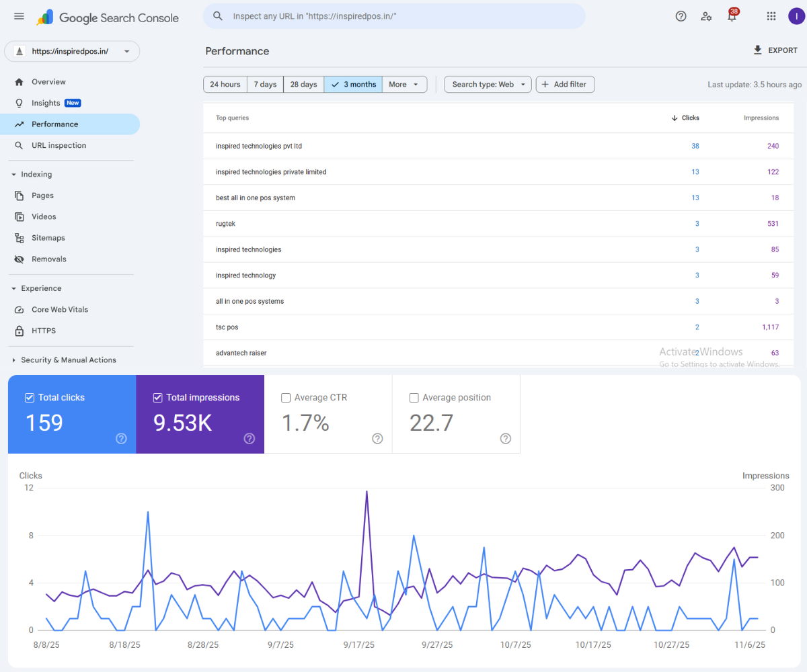Open the notifications bell icon
The image size is (807, 672).
732,17
